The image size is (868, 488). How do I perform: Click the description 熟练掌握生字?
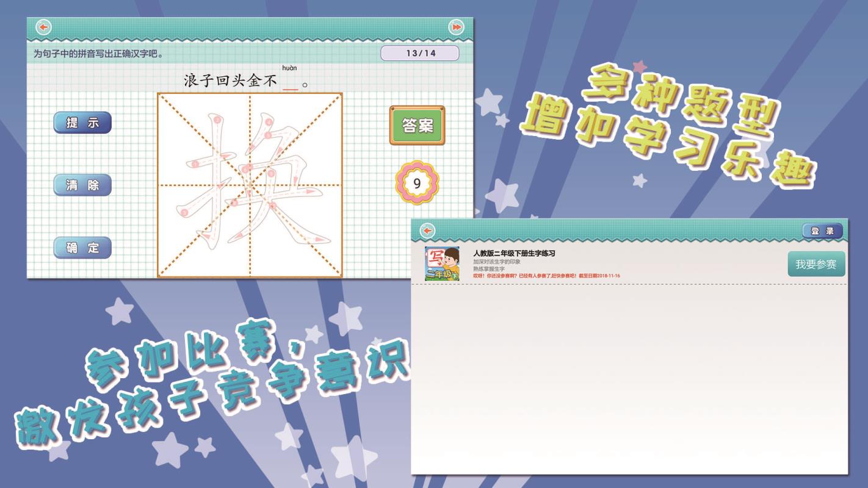(x=489, y=269)
